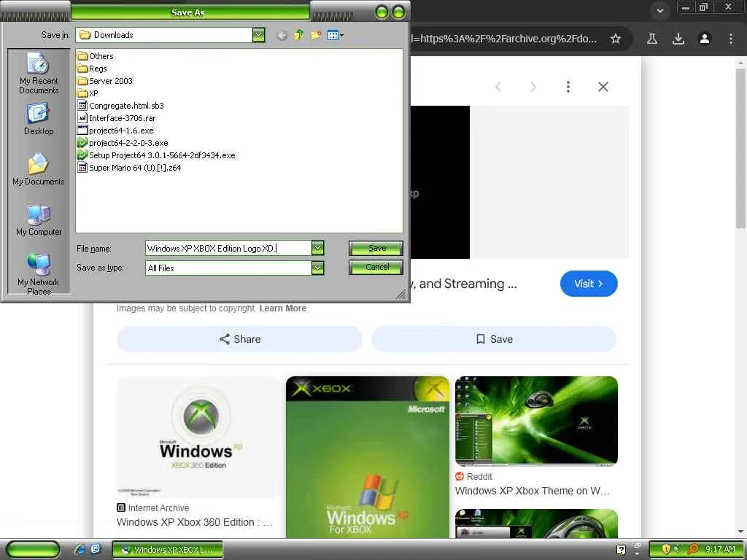
Task: Select project64-1.6.exe file
Action: pos(115,131)
